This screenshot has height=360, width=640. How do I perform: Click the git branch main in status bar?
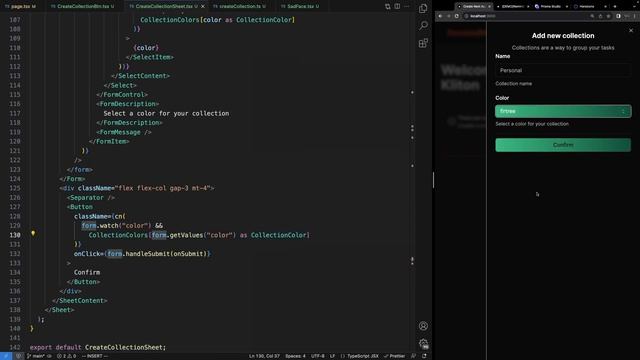tap(36, 356)
